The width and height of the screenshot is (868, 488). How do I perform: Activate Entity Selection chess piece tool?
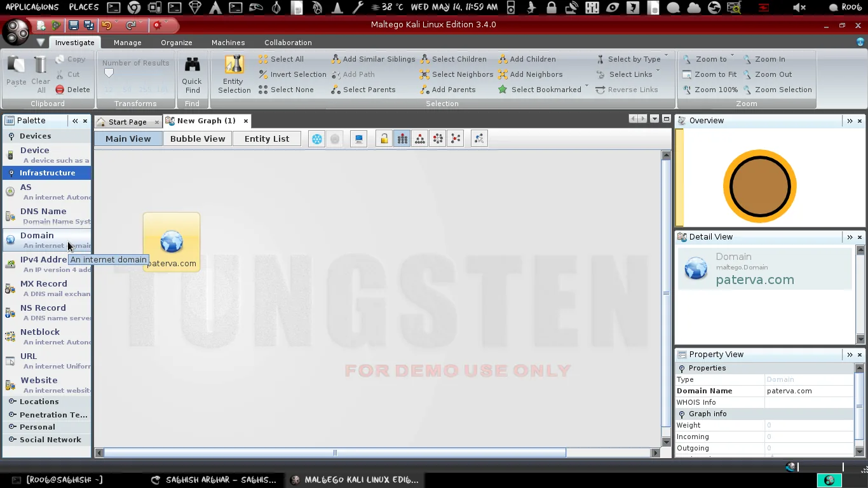(234, 75)
